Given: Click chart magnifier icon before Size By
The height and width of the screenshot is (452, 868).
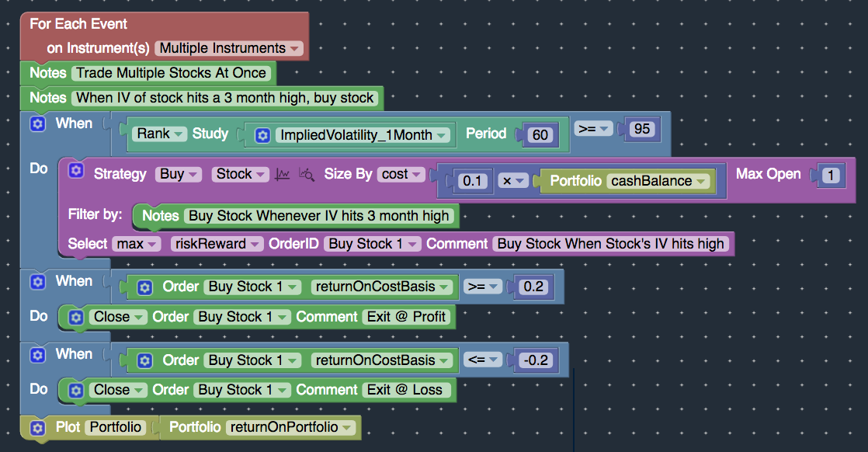Looking at the screenshot, I should [x=307, y=175].
